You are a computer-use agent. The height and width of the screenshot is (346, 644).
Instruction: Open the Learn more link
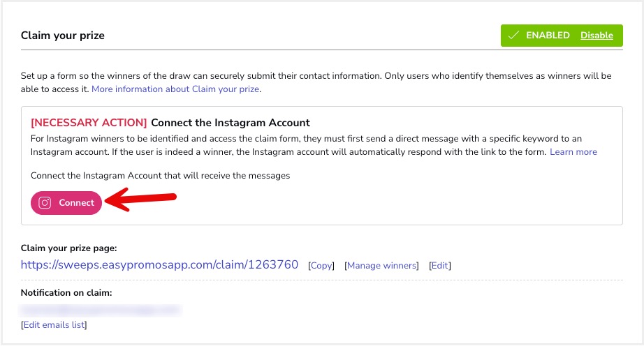(573, 152)
